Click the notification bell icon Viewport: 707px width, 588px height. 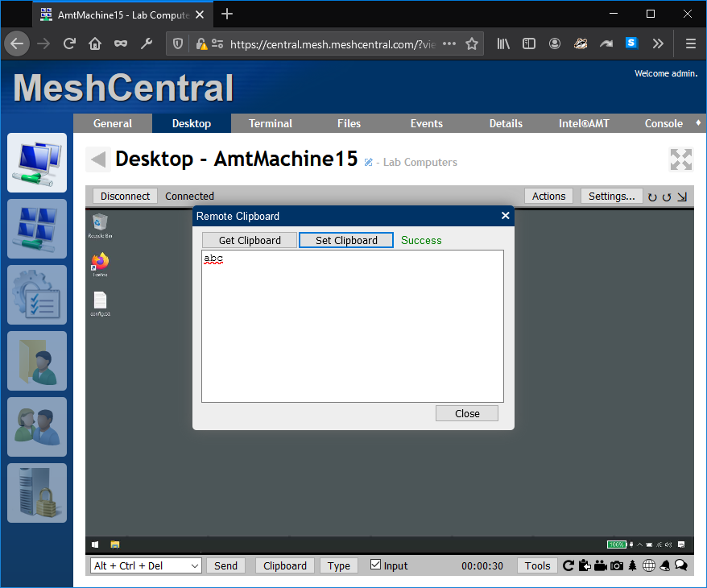point(665,565)
